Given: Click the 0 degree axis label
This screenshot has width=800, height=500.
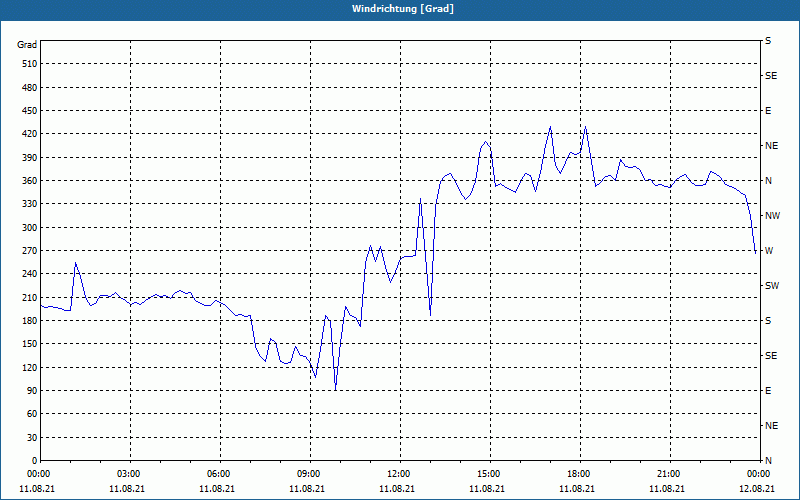Looking at the screenshot, I should click(34, 461).
